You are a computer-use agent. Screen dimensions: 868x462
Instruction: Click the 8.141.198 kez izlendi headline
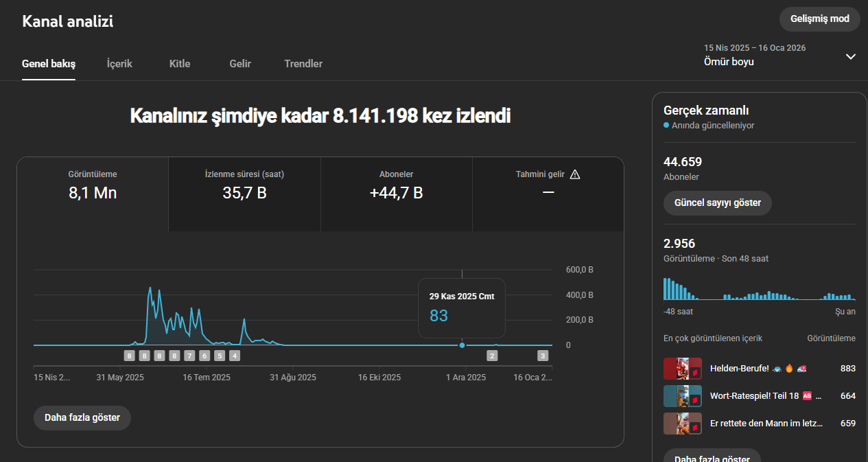(320, 116)
